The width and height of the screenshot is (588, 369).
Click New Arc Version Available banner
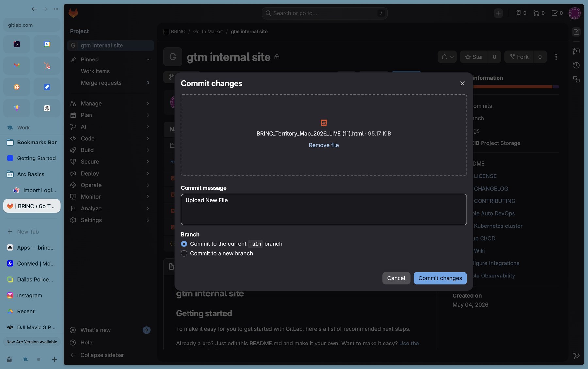32,342
